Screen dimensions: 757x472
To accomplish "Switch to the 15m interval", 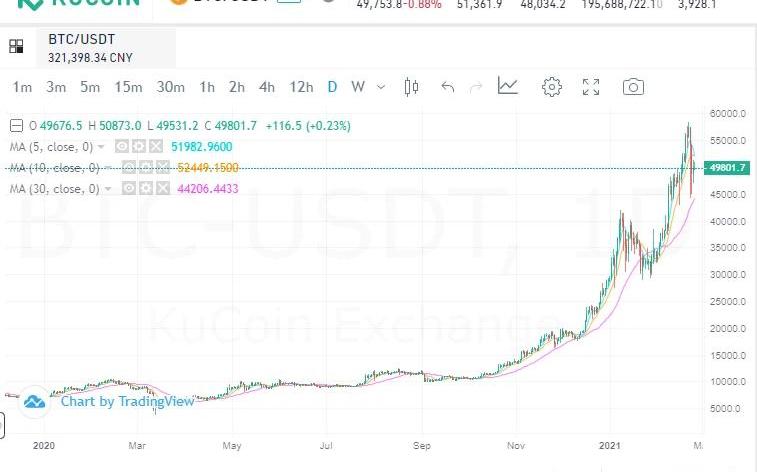I will click(128, 87).
